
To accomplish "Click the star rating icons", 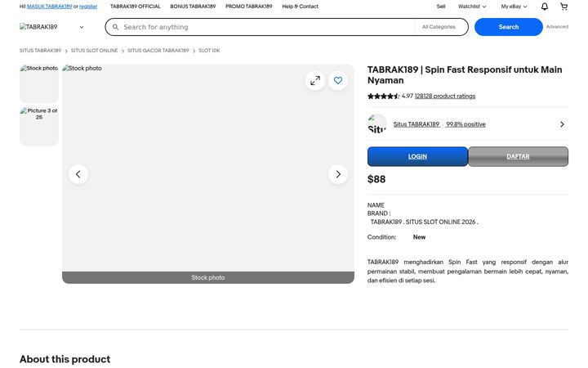I will tap(383, 96).
